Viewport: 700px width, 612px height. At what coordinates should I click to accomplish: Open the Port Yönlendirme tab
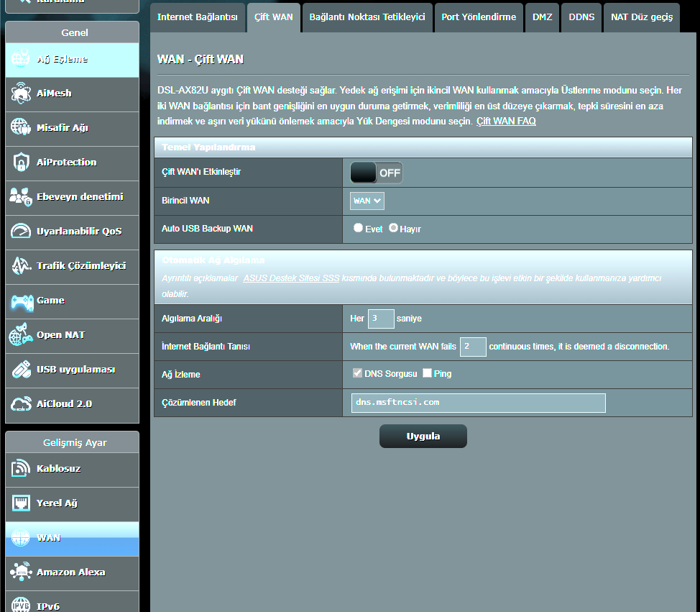click(x=479, y=17)
